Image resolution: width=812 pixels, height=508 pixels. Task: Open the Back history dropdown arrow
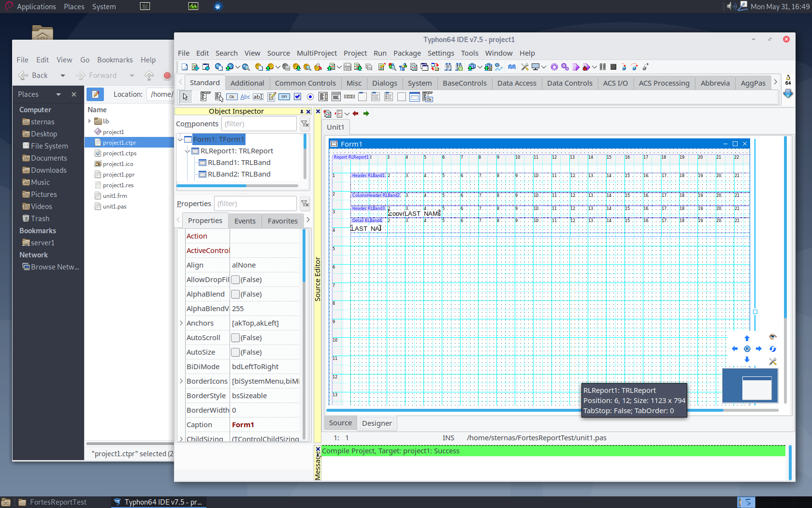[62, 75]
